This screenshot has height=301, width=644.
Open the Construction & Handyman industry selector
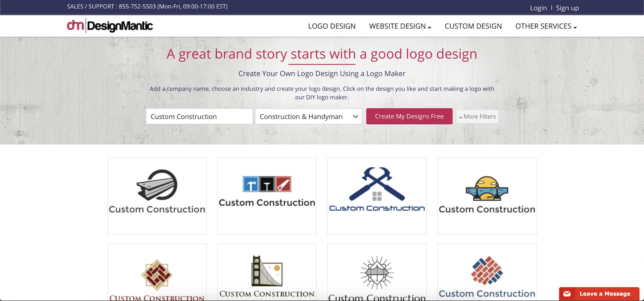coord(308,116)
